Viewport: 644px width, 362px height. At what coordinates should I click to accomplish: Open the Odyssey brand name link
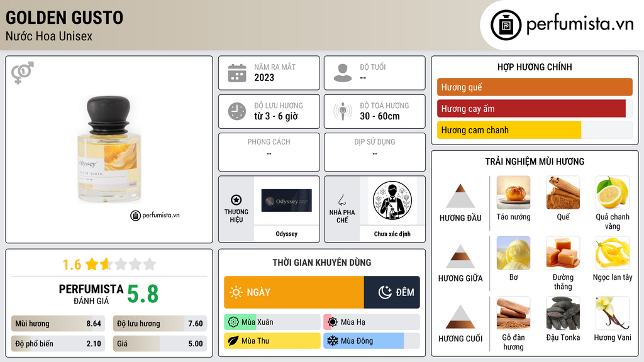click(287, 234)
